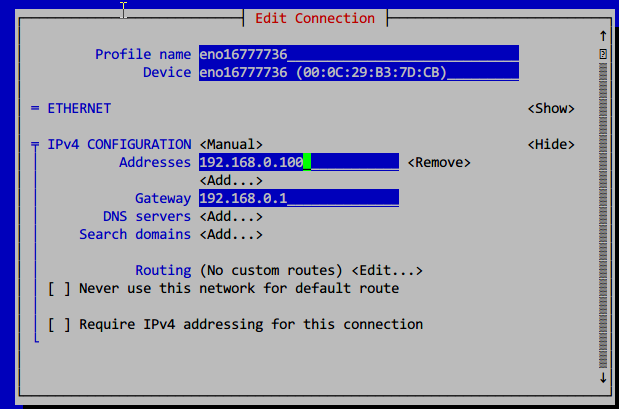
Task: Remove the 192.168.0.100 address
Action: (438, 162)
